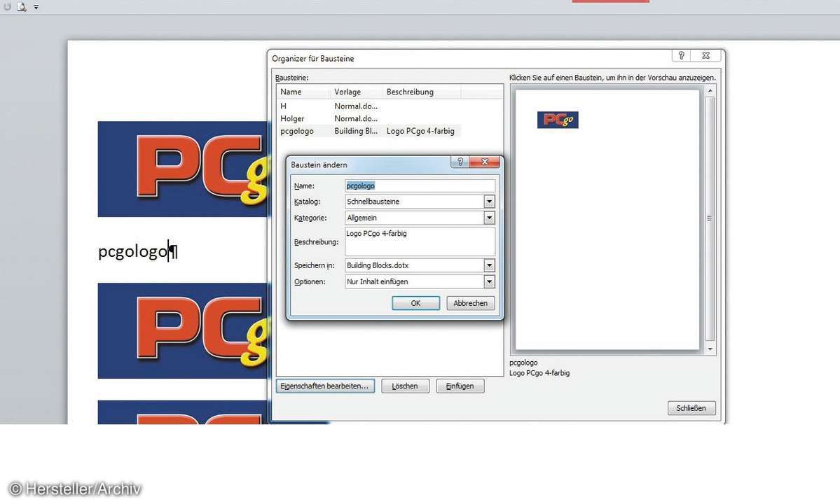840x504 pixels.
Task: Sort by the Vorlage column header
Action: [x=357, y=92]
